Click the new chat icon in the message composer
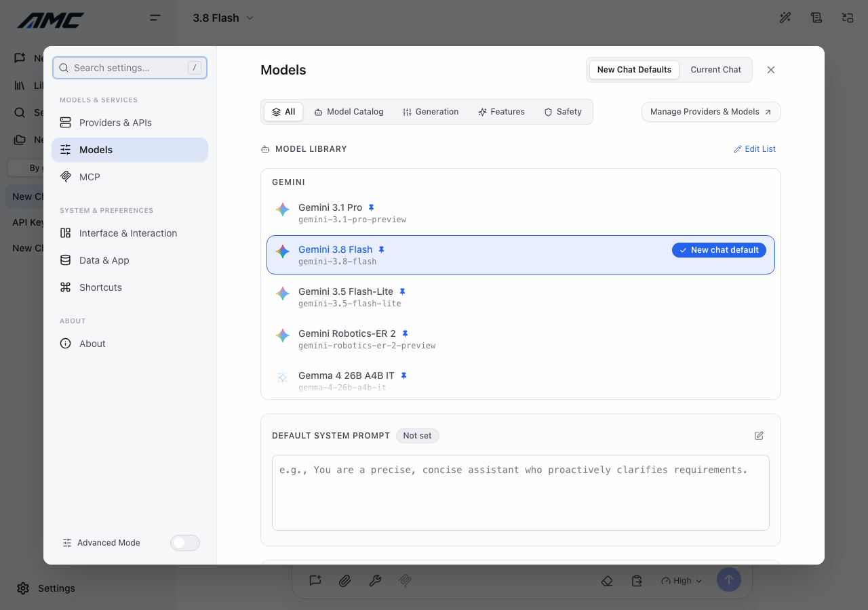868x610 pixels. click(315, 580)
